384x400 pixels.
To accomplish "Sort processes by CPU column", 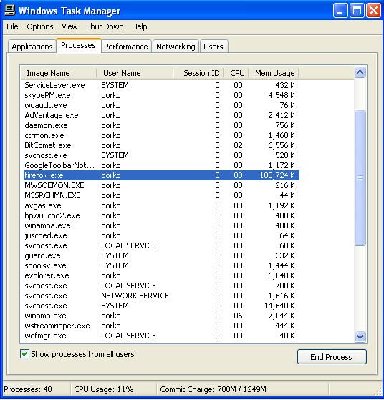I will pyautogui.click(x=237, y=73).
